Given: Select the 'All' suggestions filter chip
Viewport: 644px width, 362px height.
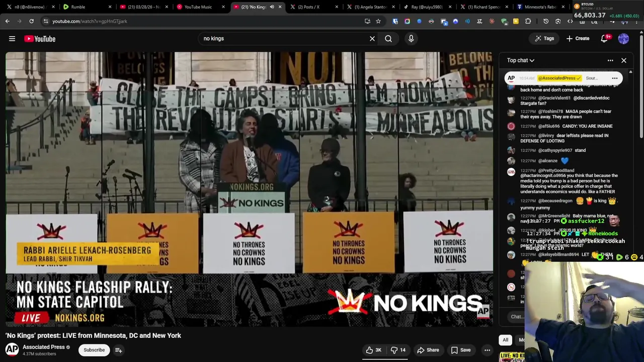Looking at the screenshot, I should click(x=506, y=340).
